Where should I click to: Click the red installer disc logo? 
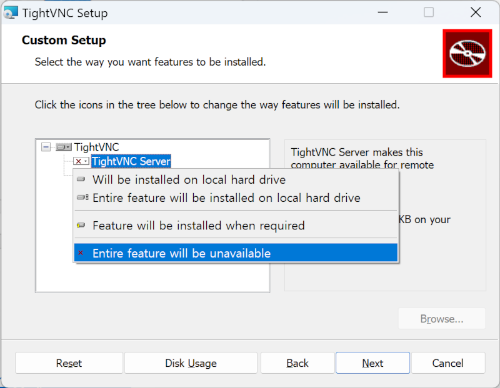pyautogui.click(x=467, y=53)
